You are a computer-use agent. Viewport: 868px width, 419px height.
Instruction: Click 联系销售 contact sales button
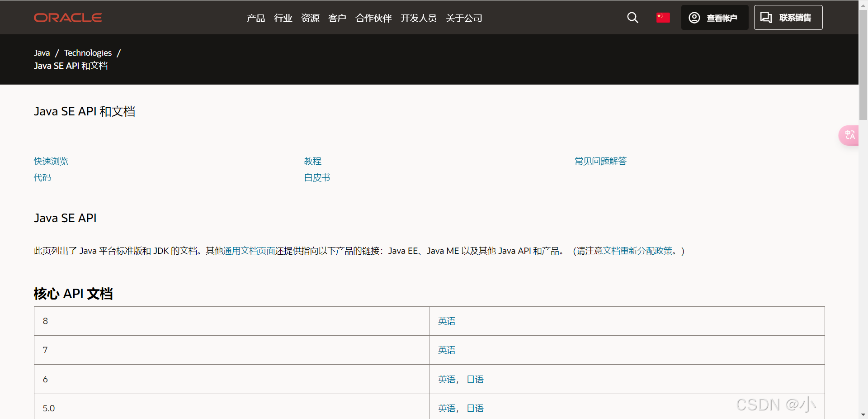click(788, 18)
